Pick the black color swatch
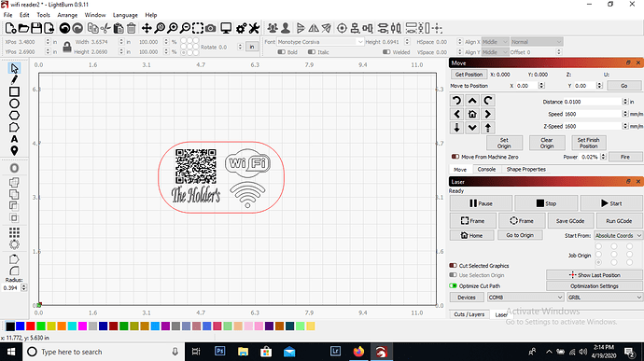644x361 pixels. click(x=10, y=326)
